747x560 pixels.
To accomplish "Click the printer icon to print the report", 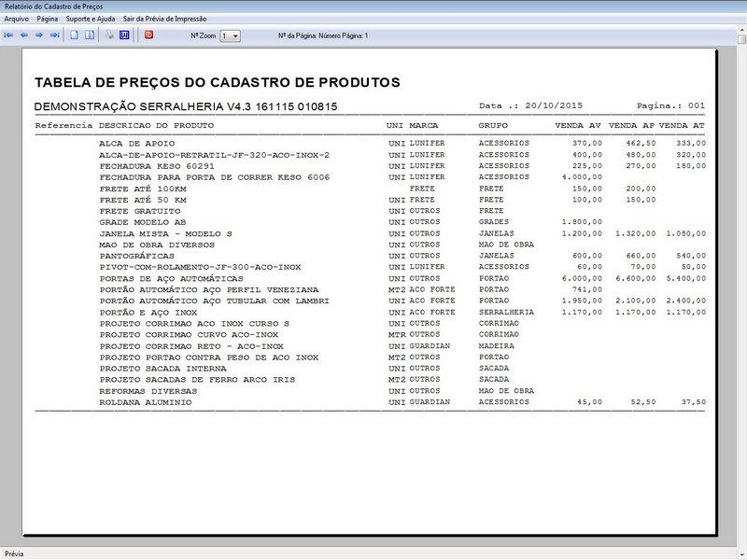I will [x=109, y=35].
